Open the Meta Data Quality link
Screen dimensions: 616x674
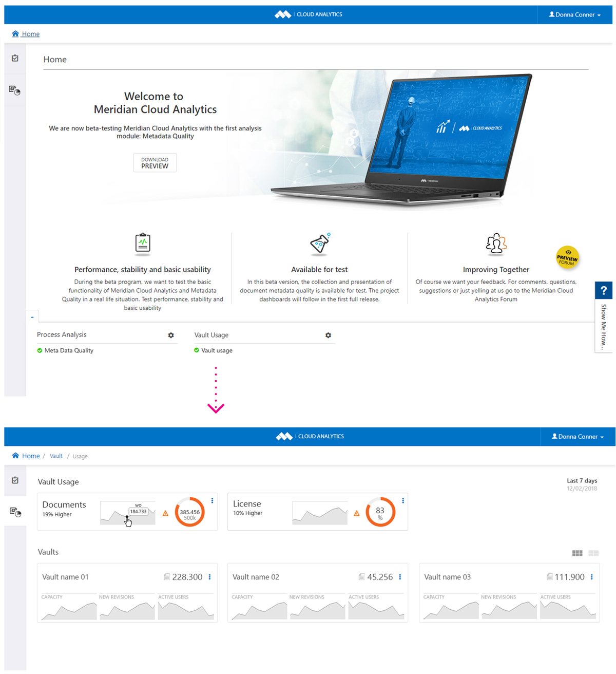[x=69, y=351]
